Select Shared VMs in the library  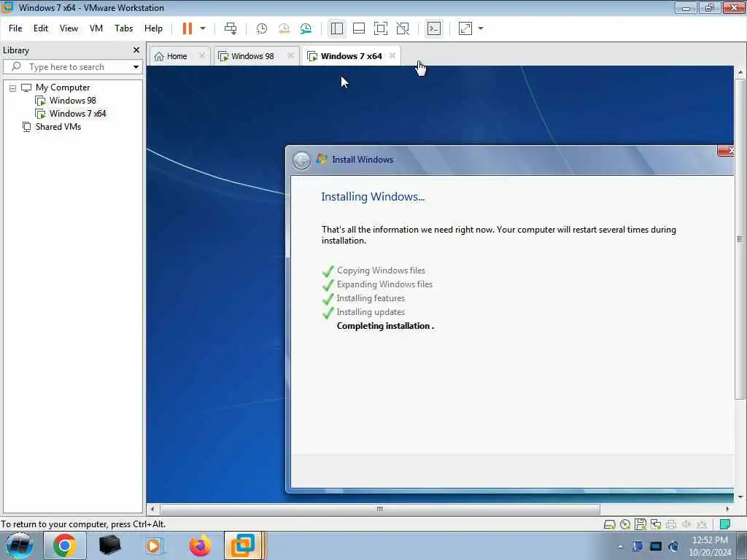click(58, 127)
